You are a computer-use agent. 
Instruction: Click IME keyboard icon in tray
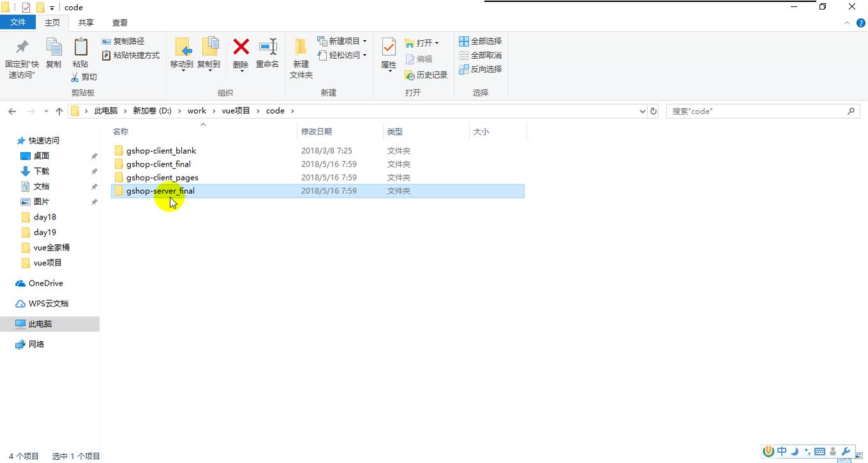[x=819, y=452]
